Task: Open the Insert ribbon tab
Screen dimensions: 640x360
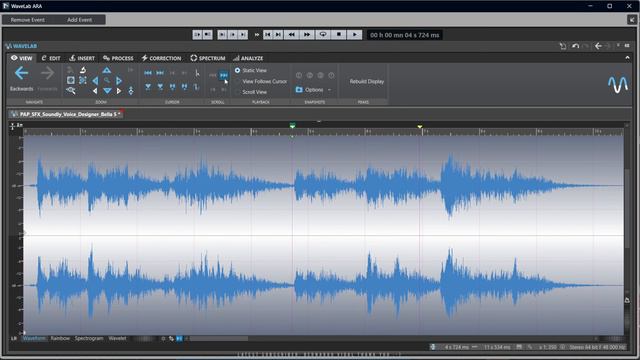Action: point(82,58)
